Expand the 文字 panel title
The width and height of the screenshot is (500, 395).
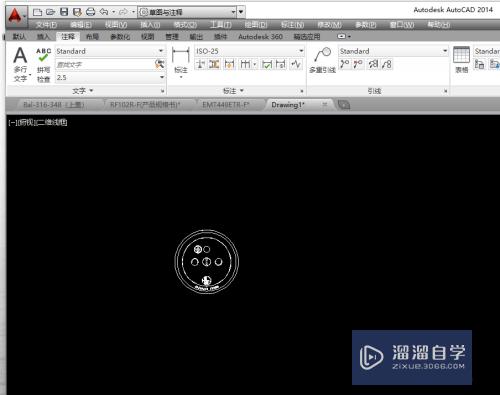pyautogui.click(x=83, y=91)
